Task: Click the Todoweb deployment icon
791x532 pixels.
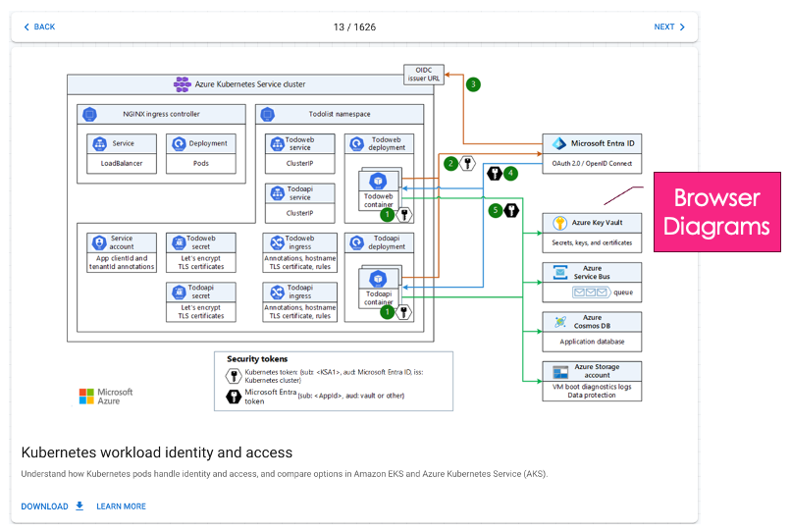Action: pos(356,144)
